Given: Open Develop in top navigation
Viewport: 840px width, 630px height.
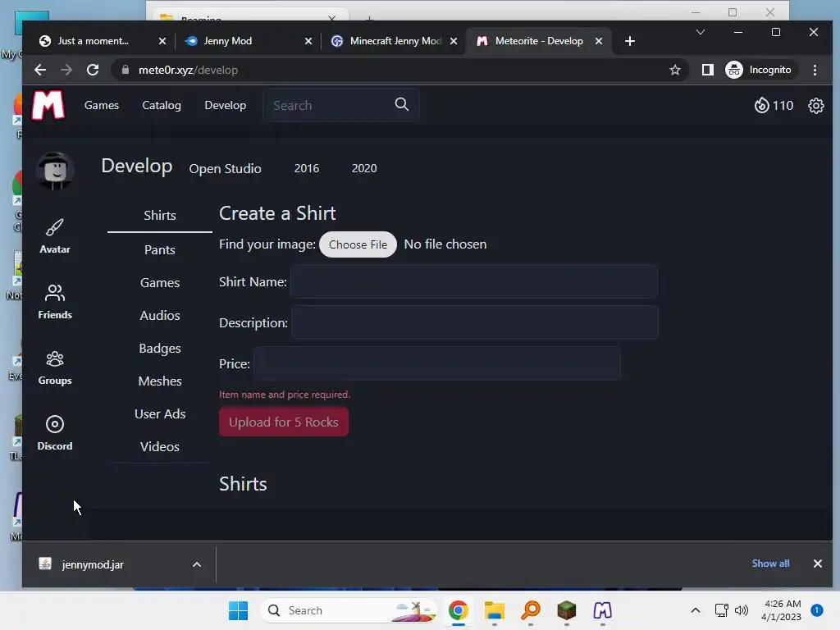Looking at the screenshot, I should pyautogui.click(x=225, y=105).
